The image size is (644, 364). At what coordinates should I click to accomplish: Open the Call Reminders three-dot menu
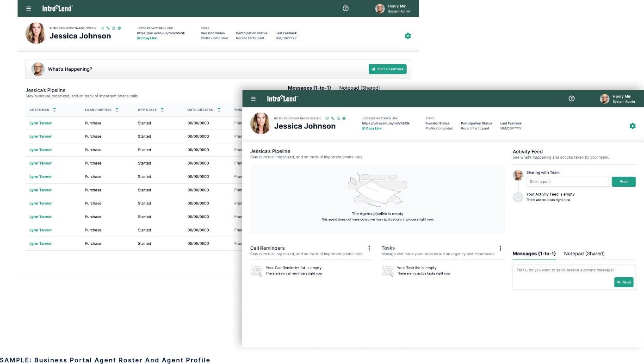coord(369,248)
